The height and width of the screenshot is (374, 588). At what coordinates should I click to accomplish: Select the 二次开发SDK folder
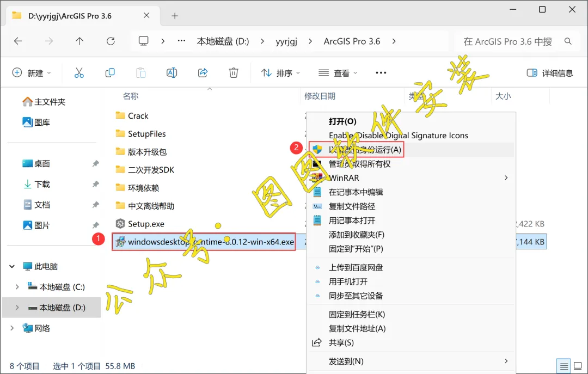coord(145,170)
